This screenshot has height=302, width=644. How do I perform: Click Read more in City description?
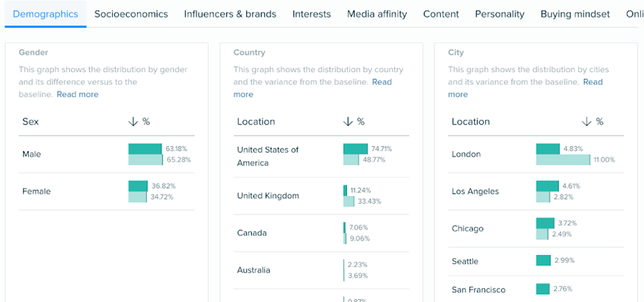click(x=593, y=82)
